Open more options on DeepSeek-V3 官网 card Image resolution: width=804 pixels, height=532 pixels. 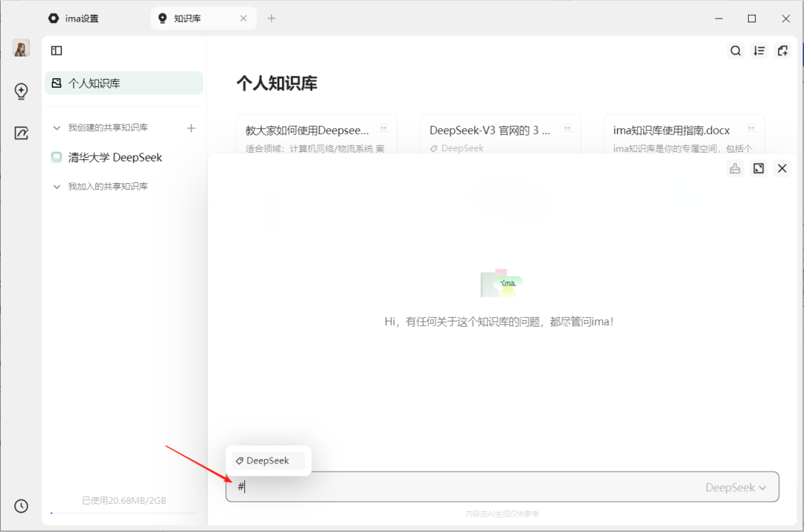pos(567,128)
